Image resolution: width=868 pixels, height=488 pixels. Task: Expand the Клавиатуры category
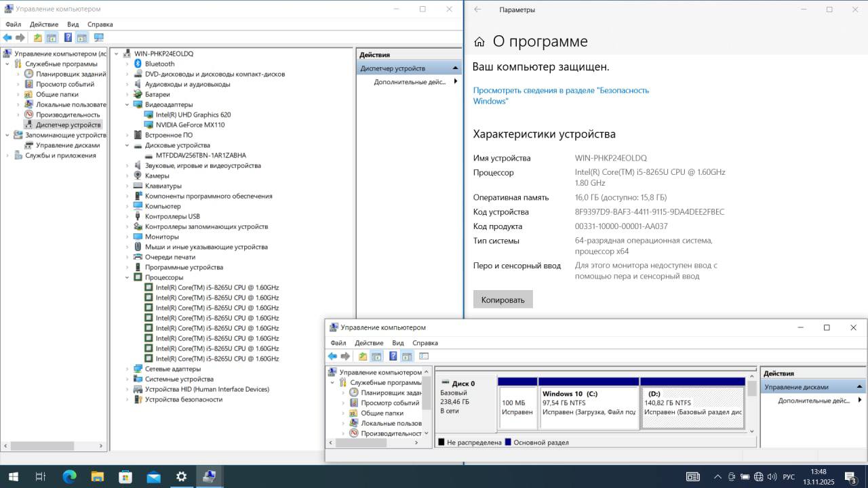click(x=127, y=186)
